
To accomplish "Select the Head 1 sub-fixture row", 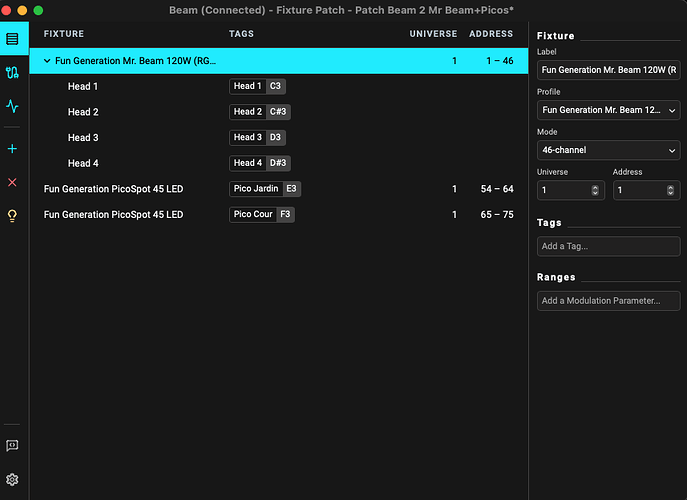I will 279,86.
